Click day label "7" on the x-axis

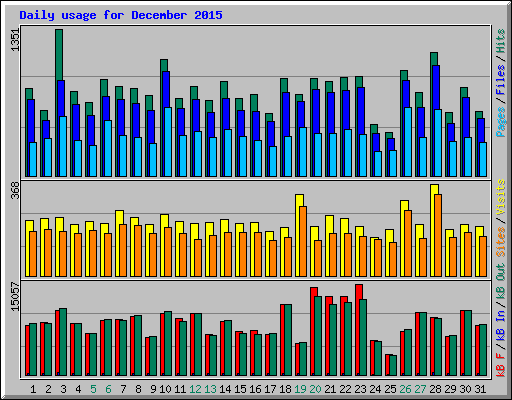[123, 389]
